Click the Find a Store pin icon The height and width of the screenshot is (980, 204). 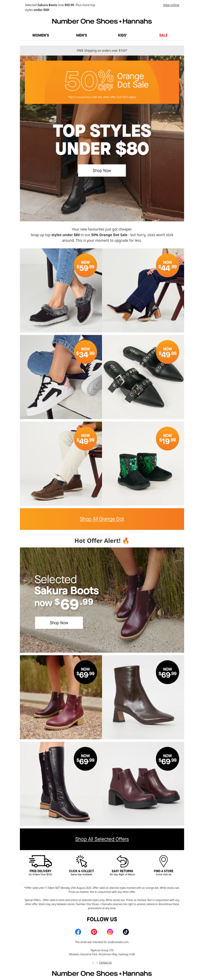point(163,861)
